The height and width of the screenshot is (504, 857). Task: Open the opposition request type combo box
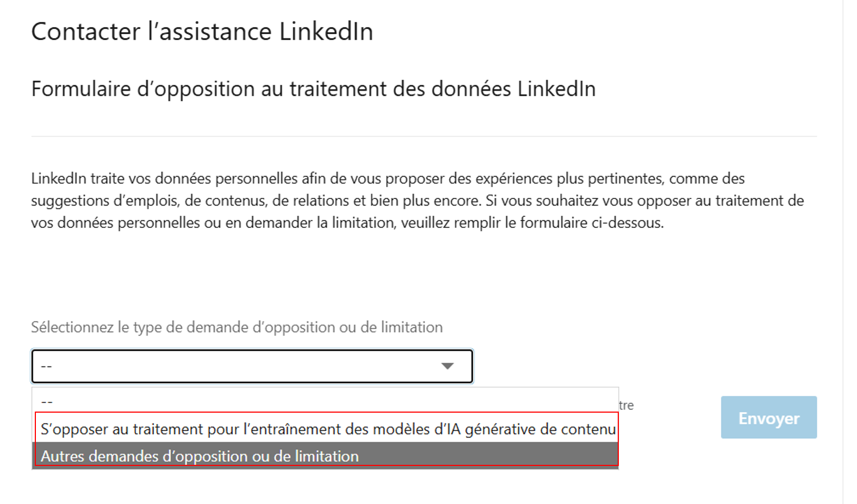click(239, 366)
